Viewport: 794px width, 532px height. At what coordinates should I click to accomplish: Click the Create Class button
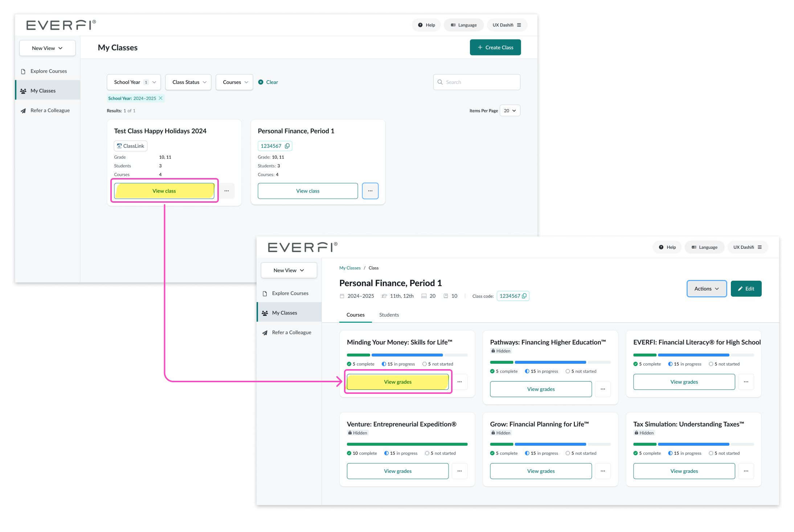click(495, 48)
